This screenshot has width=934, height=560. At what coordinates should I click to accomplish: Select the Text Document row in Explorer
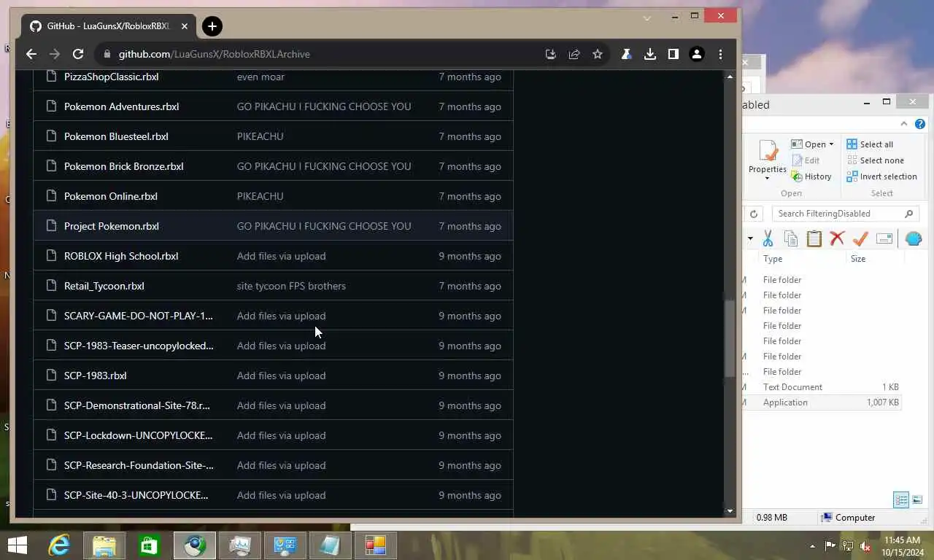(822, 387)
